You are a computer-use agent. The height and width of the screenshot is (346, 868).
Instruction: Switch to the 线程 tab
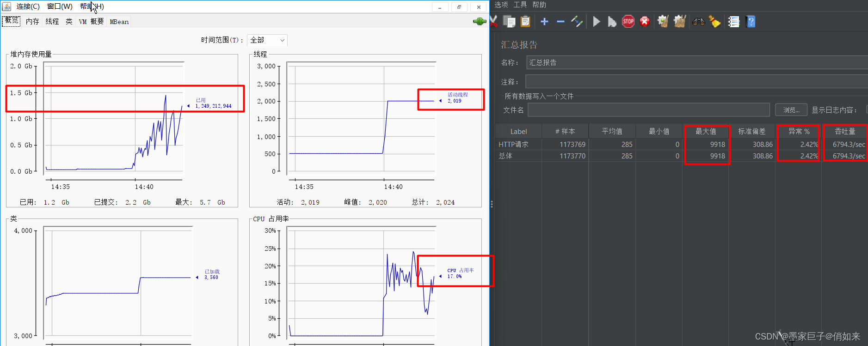(52, 22)
